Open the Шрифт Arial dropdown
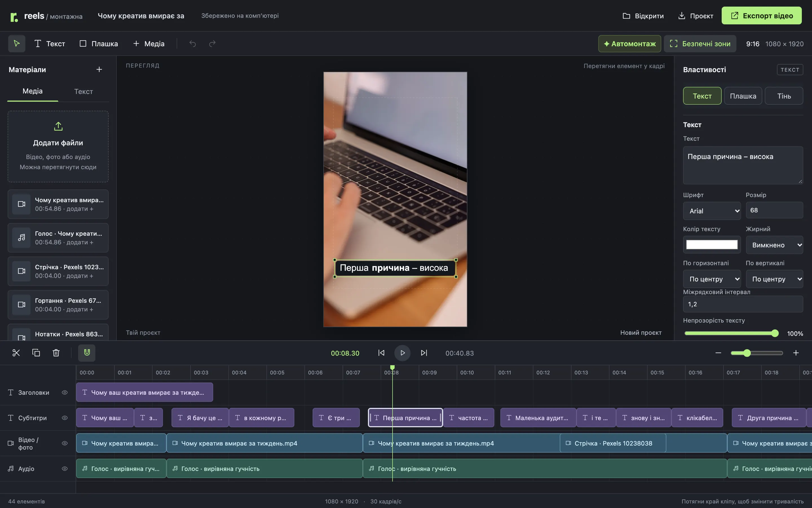The height and width of the screenshot is (508, 812). (712, 211)
